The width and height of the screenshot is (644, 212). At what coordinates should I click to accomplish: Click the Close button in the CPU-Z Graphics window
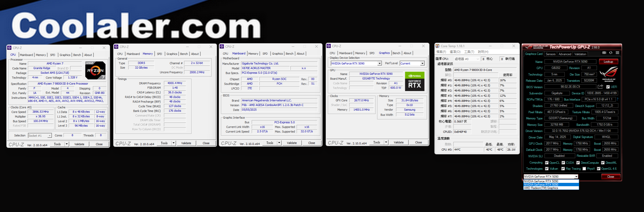418,142
